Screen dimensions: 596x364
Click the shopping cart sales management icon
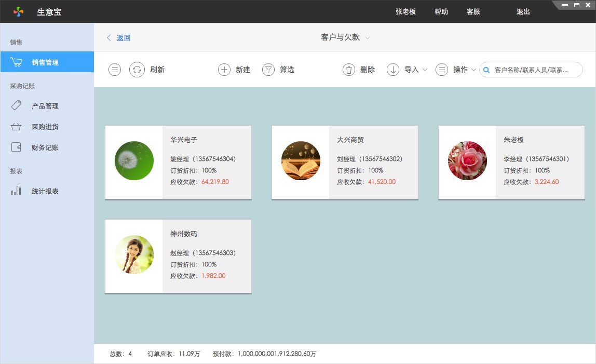[x=17, y=62]
